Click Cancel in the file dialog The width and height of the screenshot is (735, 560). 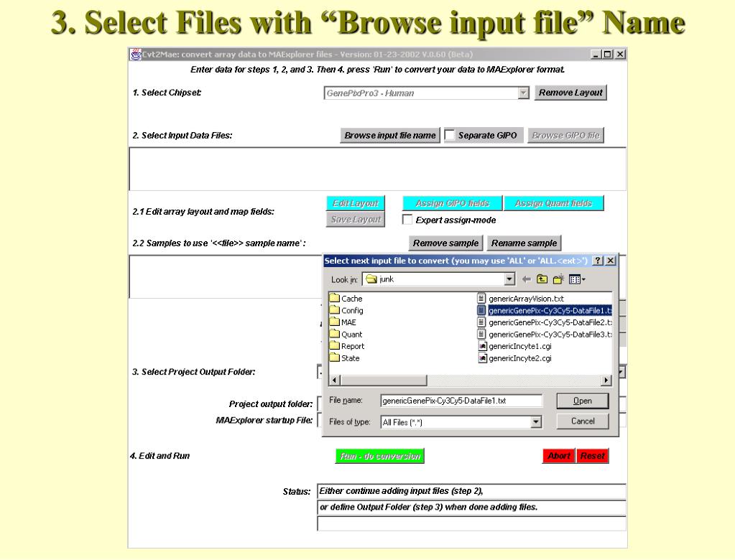click(x=583, y=421)
